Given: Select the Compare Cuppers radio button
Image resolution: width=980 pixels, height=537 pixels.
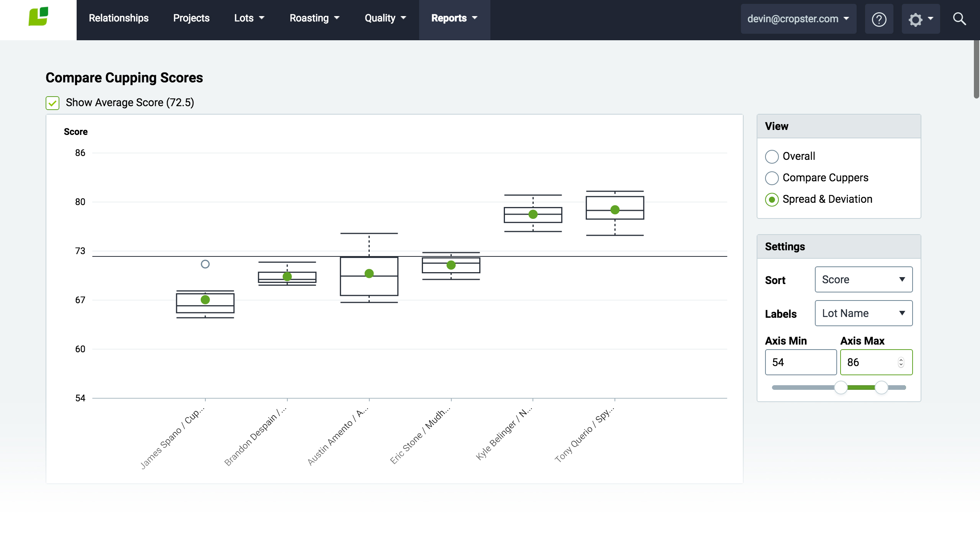Looking at the screenshot, I should [x=772, y=178].
